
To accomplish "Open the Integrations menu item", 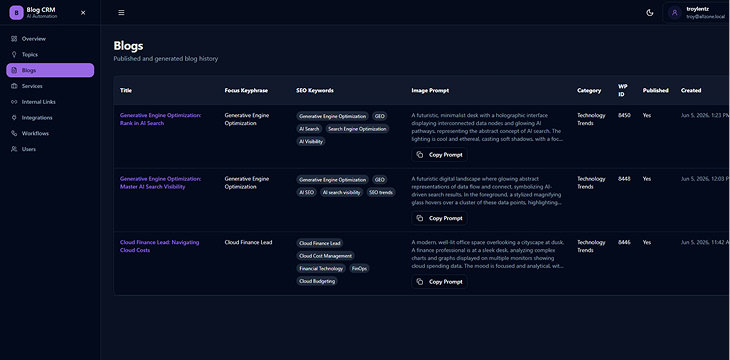I will 50,118.
